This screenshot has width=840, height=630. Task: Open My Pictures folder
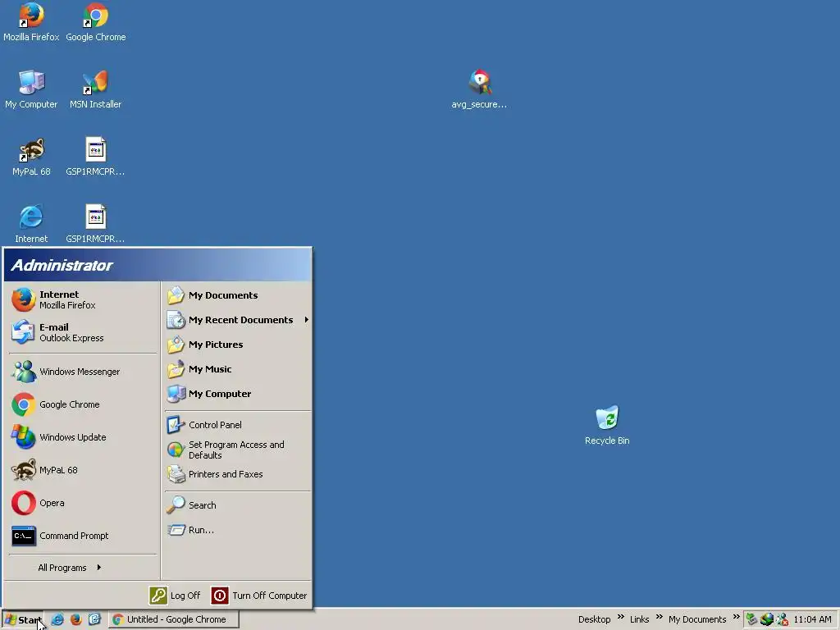click(238, 345)
